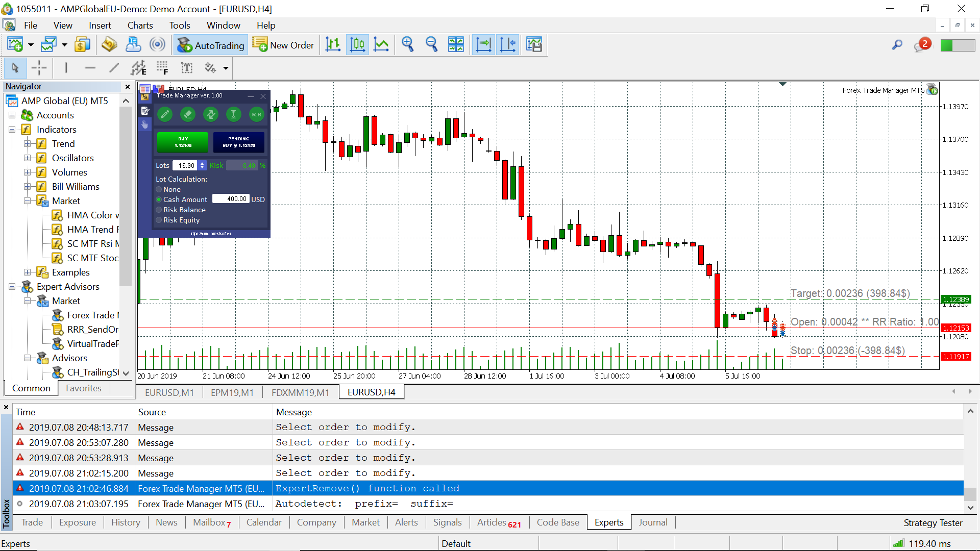Switch chart to line chart view

pyautogui.click(x=381, y=45)
